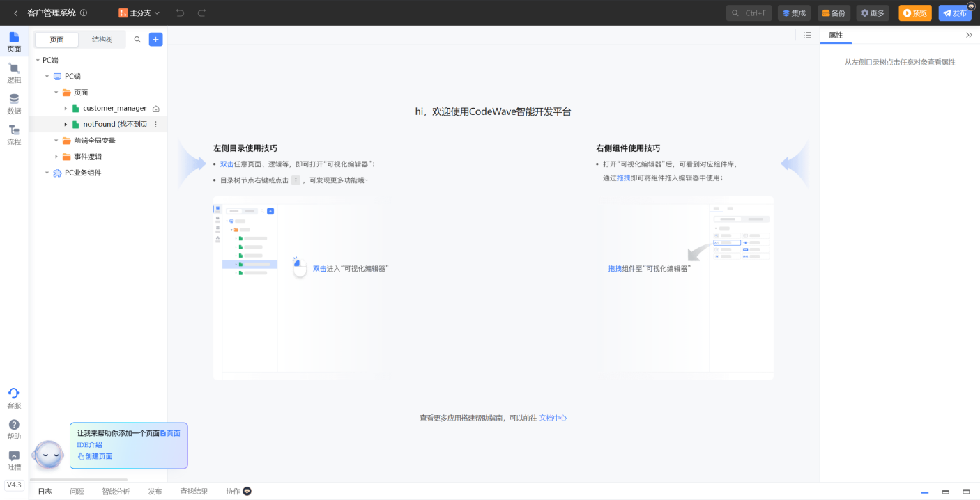Click the 备份 backup button
The width and height of the screenshot is (980, 500).
point(834,13)
